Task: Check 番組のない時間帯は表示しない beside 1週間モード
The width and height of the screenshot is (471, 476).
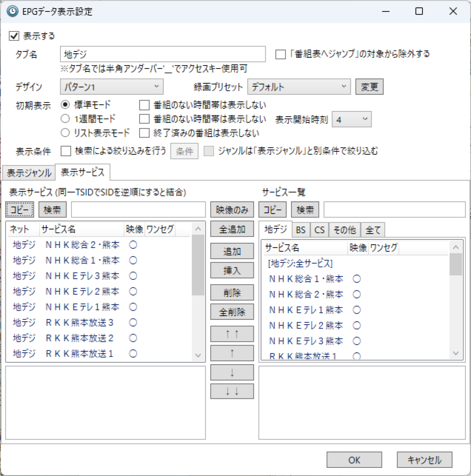Action: [144, 119]
